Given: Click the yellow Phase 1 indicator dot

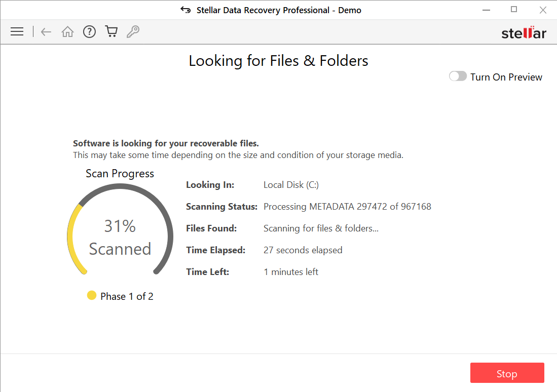Looking at the screenshot, I should 92,295.
